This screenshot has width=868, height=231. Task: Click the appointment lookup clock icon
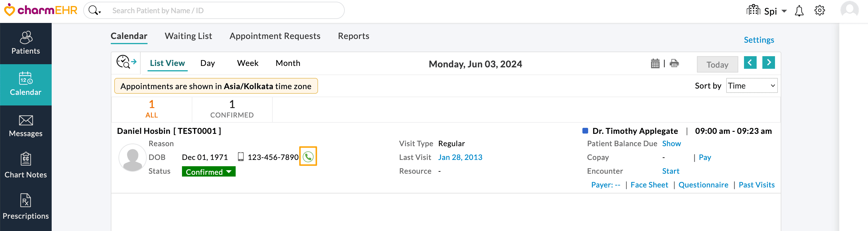pyautogui.click(x=126, y=62)
